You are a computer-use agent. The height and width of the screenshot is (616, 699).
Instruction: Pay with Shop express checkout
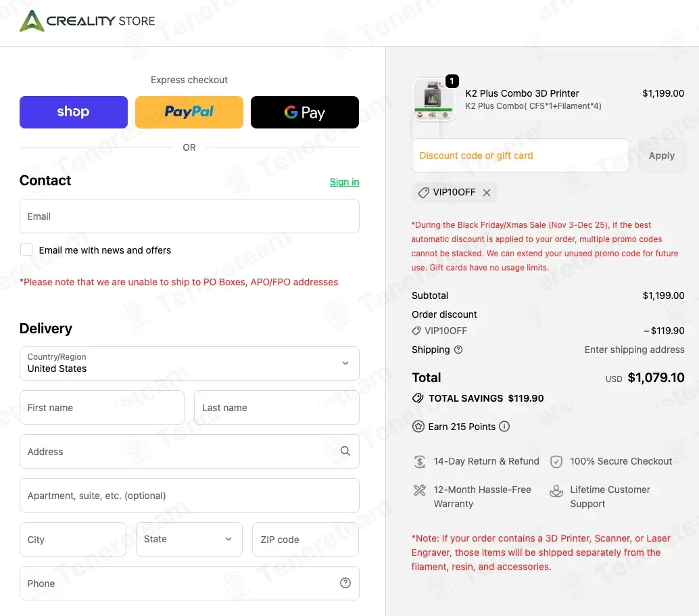tap(74, 112)
